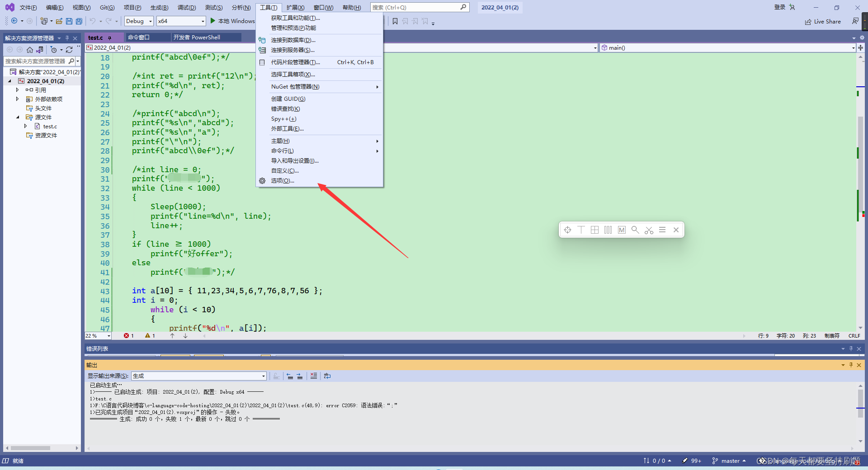Image resolution: width=868 pixels, height=470 pixels.
Task: Click the bookmark icon in the toolbar
Action: [x=395, y=21]
